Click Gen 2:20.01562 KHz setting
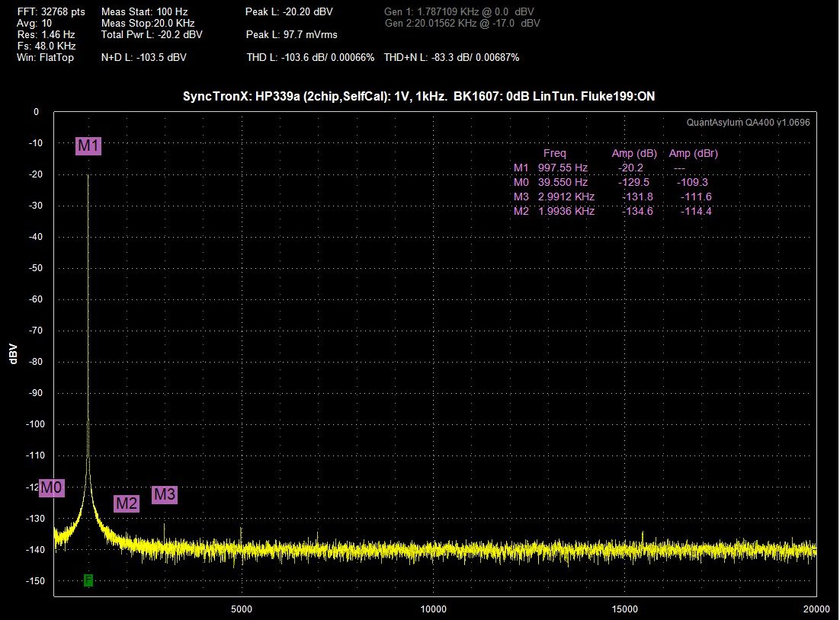This screenshot has width=840, height=620. 463,24
